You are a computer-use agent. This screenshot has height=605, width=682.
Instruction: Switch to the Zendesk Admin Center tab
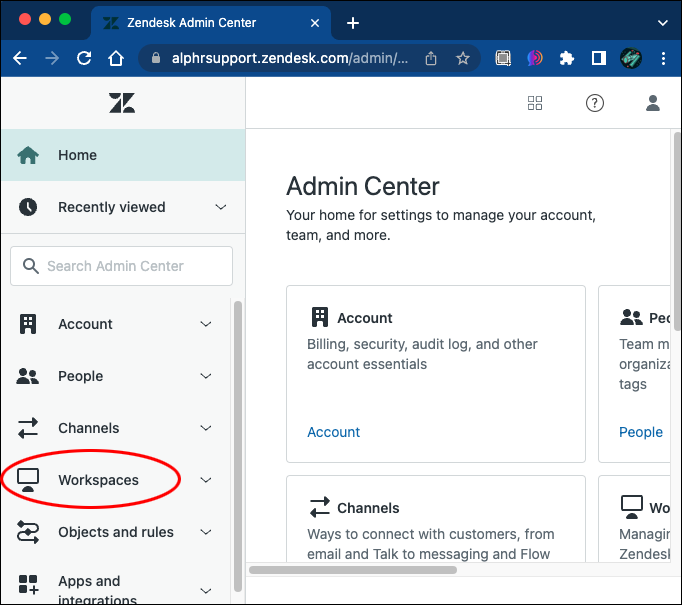pos(211,23)
